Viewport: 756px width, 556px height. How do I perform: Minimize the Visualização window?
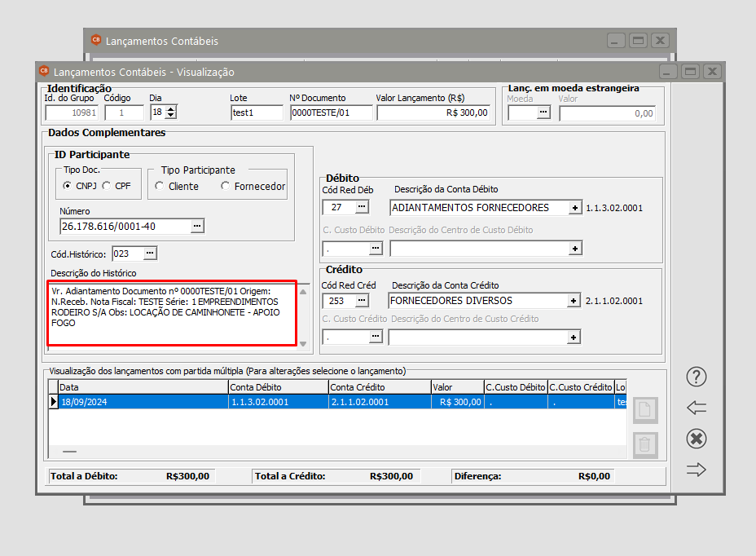pyautogui.click(x=668, y=72)
